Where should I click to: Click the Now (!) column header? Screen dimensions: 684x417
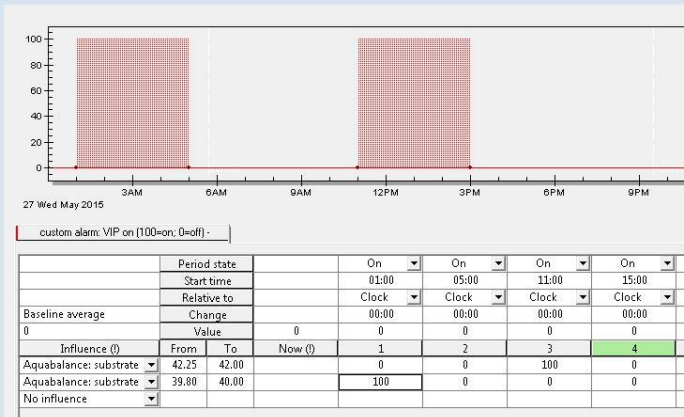coord(296,349)
